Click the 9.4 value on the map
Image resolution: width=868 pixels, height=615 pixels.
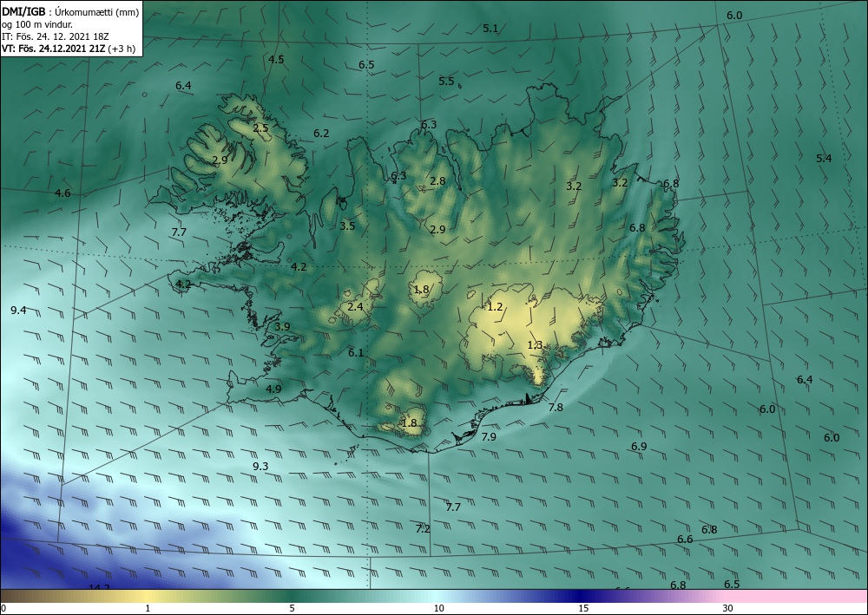[x=18, y=311]
